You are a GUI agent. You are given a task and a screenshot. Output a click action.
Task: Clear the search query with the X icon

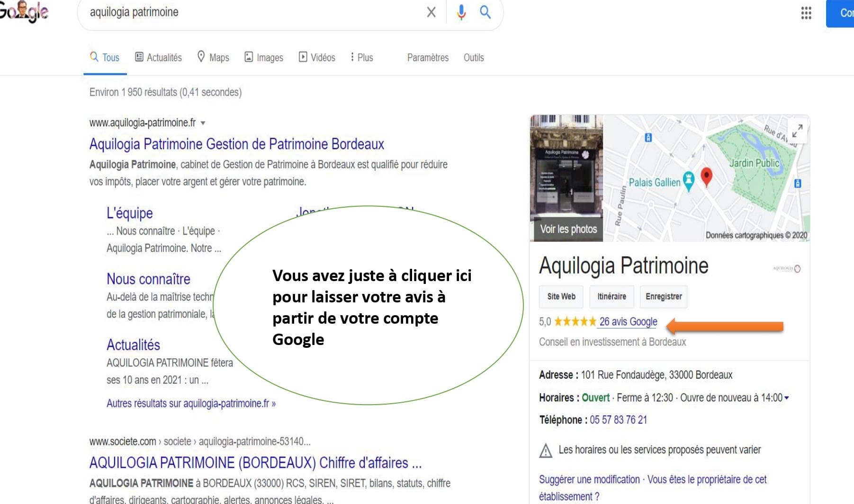pos(431,12)
